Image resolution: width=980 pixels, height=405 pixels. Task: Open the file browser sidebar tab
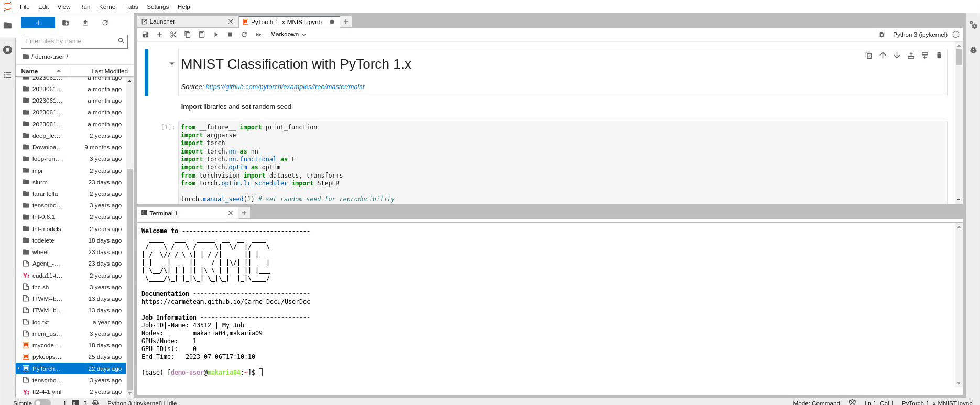pyautogui.click(x=7, y=25)
